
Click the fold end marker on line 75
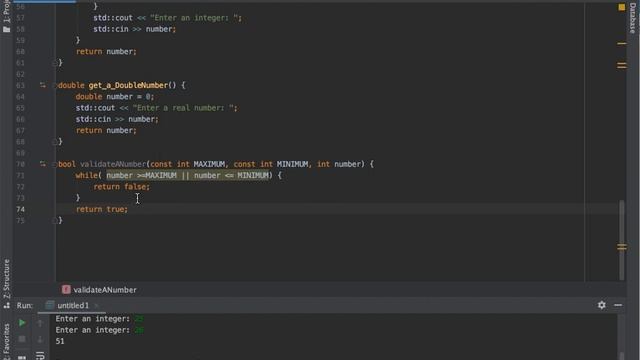click(x=55, y=220)
